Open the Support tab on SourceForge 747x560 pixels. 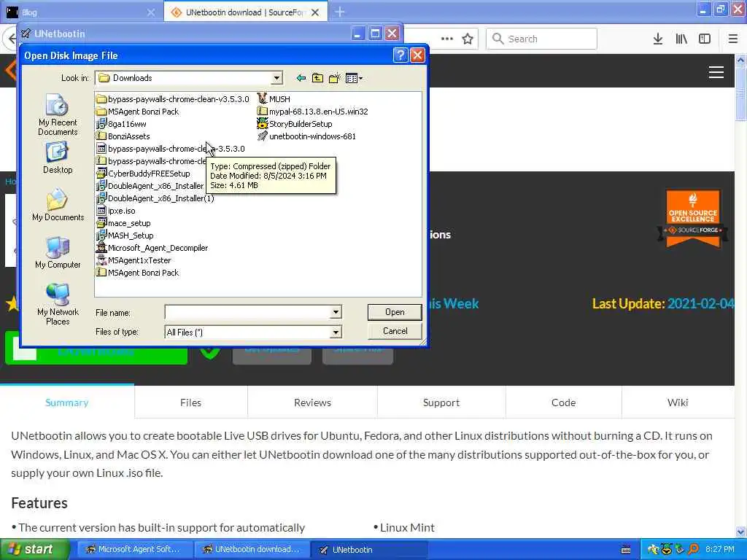(x=441, y=402)
